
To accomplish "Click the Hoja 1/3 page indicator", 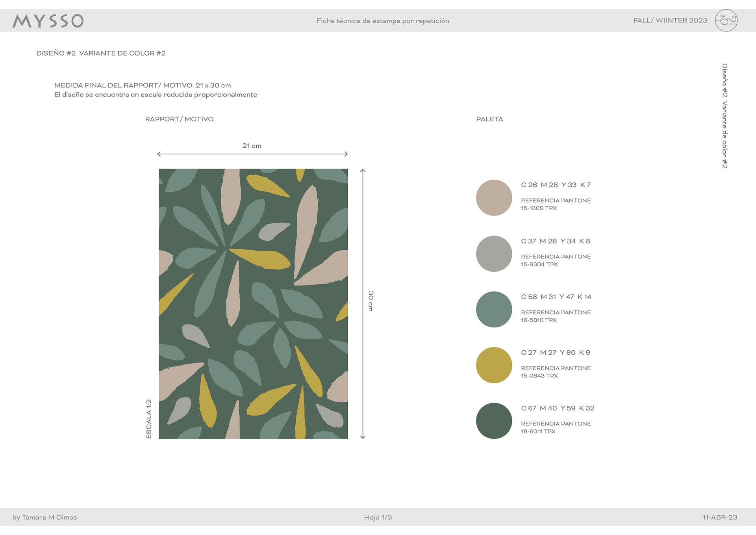I will click(378, 517).
